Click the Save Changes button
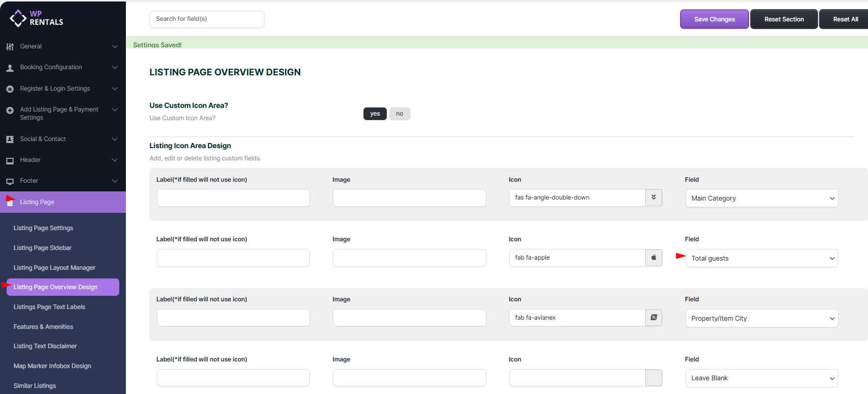Image resolution: width=868 pixels, height=394 pixels. click(x=714, y=19)
